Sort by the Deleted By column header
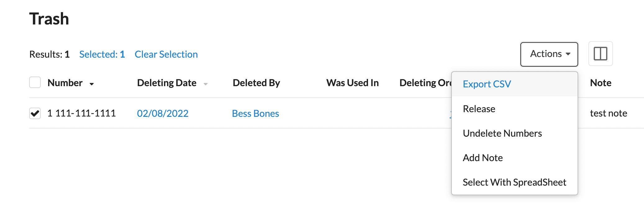This screenshot has height=207, width=644. pos(256,83)
